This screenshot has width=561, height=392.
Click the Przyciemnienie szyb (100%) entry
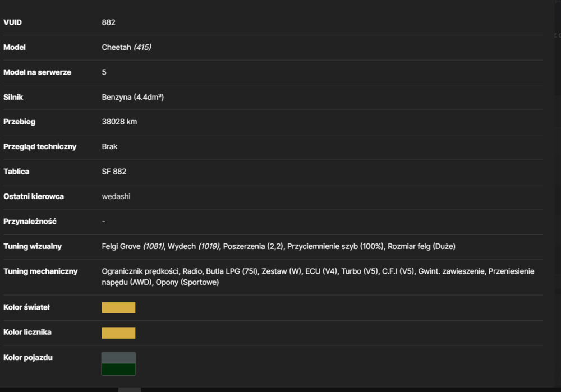point(335,246)
